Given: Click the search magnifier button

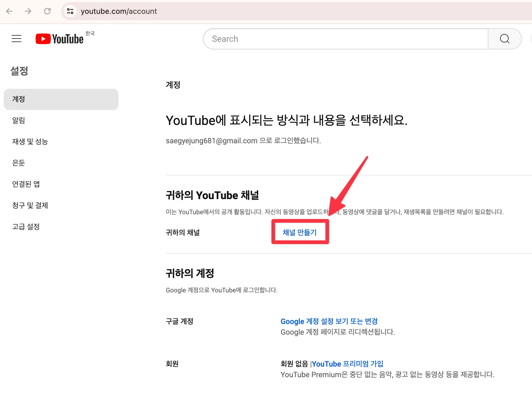Looking at the screenshot, I should 504,39.
